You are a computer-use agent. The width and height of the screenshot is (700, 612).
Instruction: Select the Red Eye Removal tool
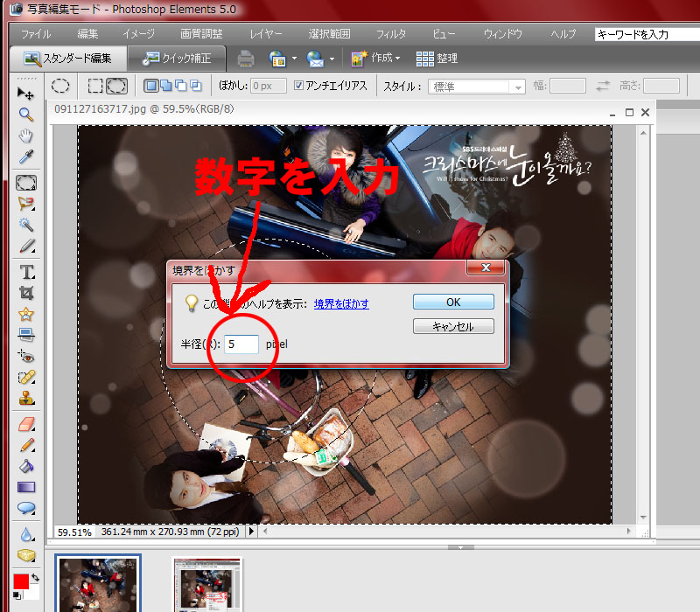[26, 357]
